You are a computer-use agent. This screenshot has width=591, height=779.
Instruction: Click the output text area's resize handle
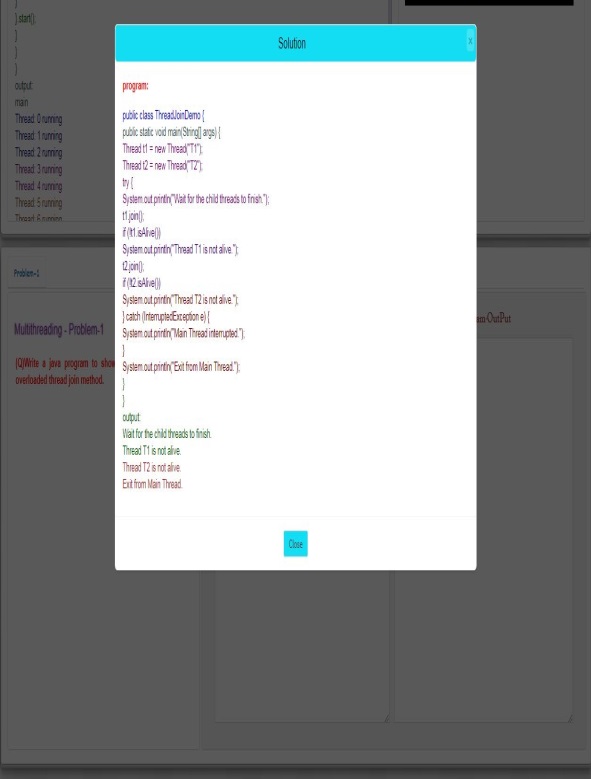coord(570,718)
